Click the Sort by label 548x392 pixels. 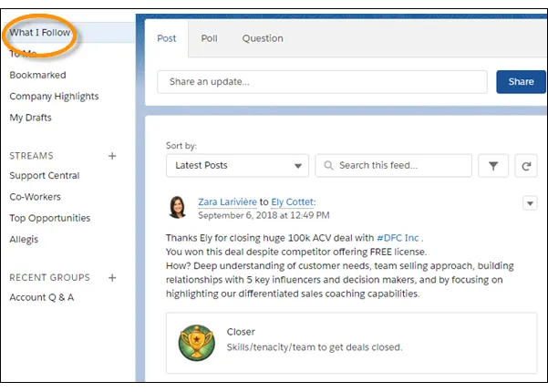click(181, 146)
